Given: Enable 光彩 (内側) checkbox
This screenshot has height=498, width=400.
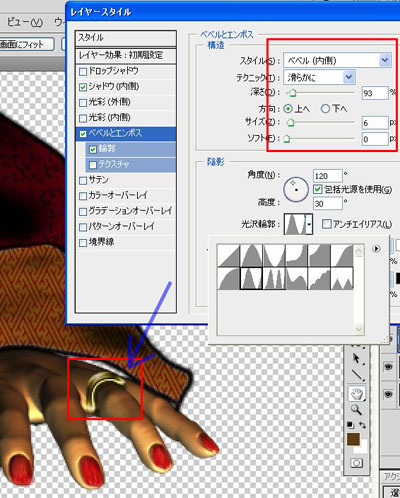Looking at the screenshot, I should pos(83,118).
